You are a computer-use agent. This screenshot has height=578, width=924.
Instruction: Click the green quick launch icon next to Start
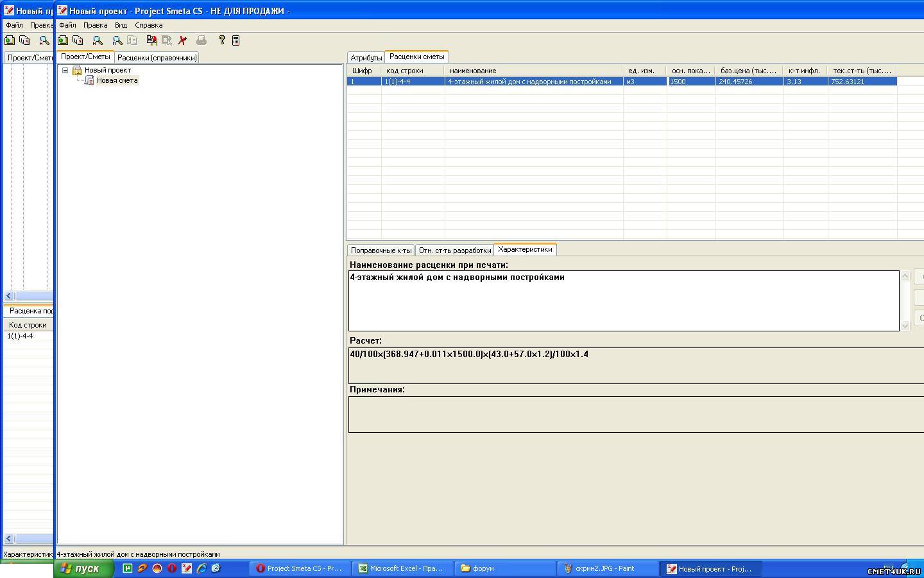tap(127, 568)
